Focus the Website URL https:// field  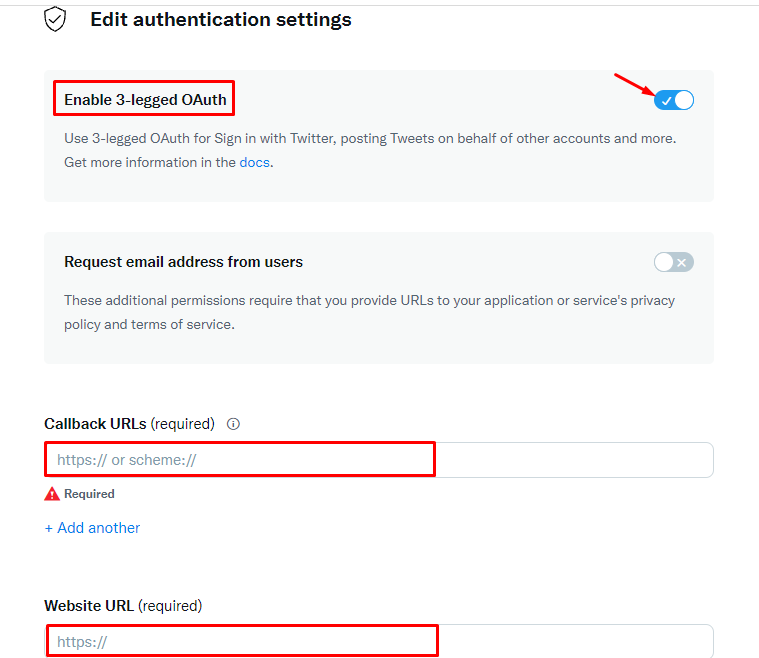click(x=379, y=641)
